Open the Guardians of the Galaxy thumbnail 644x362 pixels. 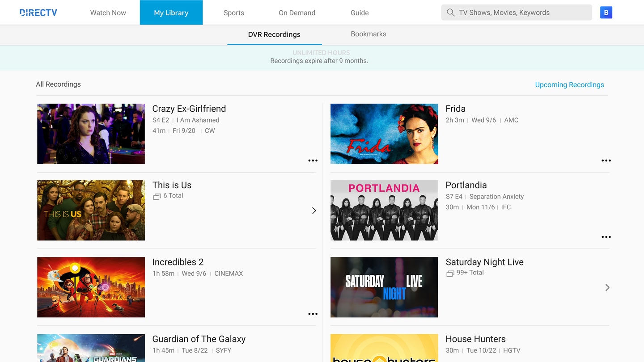tap(91, 348)
